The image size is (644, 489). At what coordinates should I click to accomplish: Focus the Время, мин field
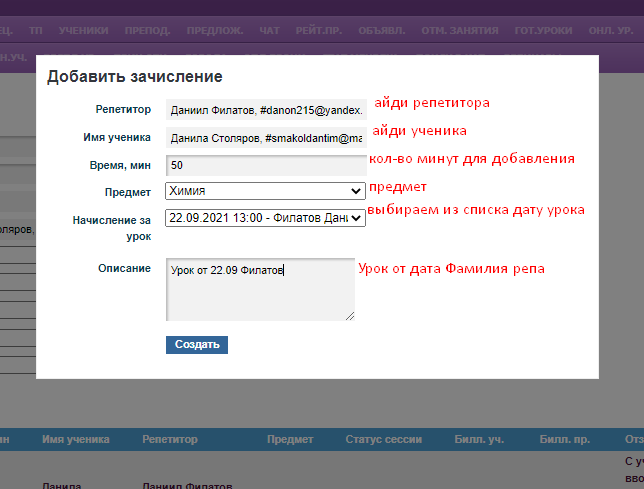pyautogui.click(x=266, y=165)
